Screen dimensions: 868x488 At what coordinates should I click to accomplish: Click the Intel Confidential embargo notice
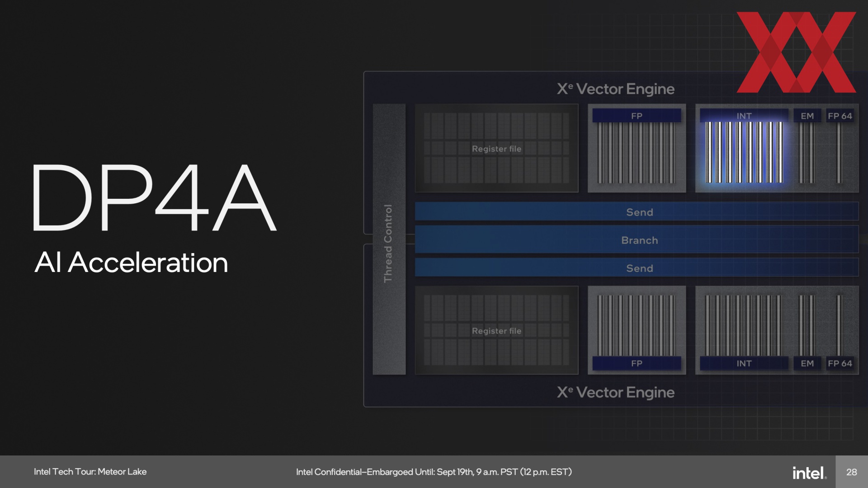pos(434,472)
